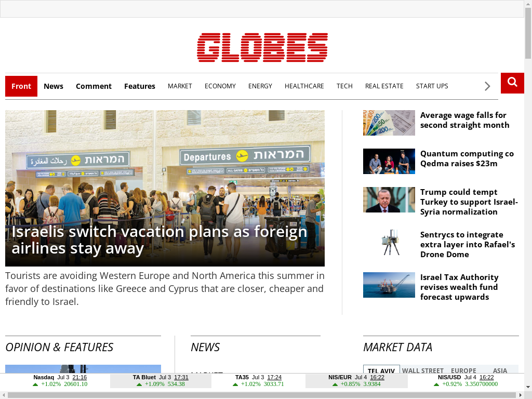Click the TA35 ticker entry

[x=259, y=381]
